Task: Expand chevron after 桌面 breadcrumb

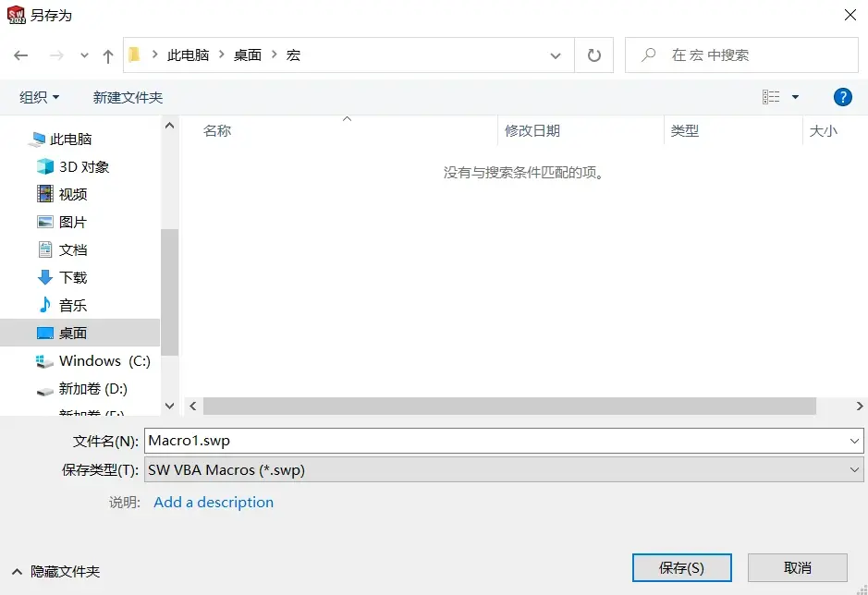Action: tap(274, 55)
